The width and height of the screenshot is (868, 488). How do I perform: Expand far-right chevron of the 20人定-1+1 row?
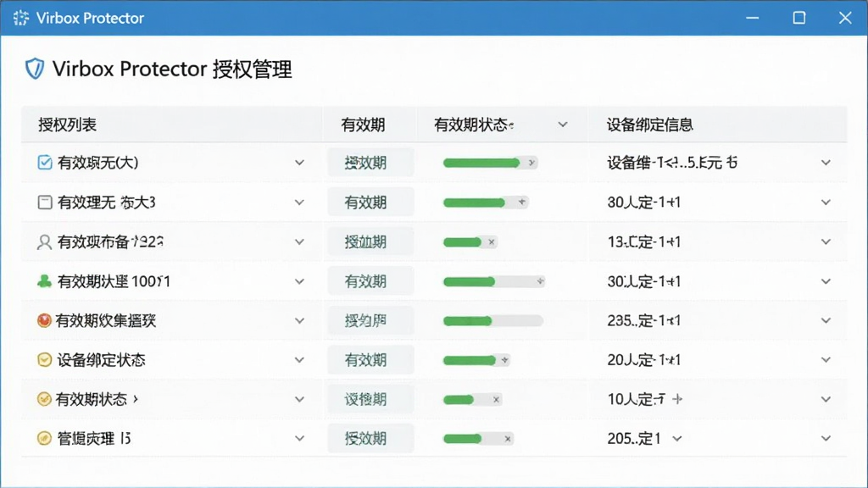click(826, 360)
